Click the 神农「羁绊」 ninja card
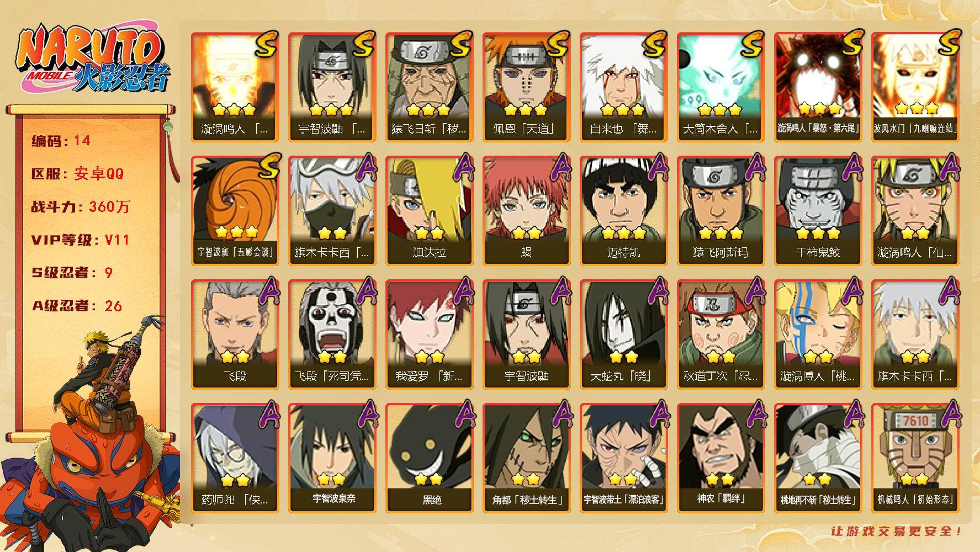 [x=721, y=458]
